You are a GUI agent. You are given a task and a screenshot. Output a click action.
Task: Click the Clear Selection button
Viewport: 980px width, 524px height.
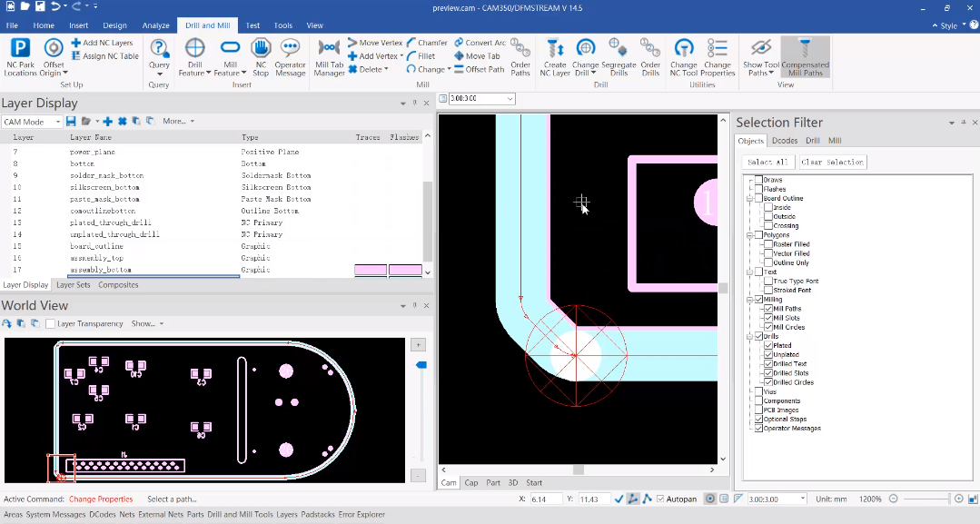(x=832, y=162)
